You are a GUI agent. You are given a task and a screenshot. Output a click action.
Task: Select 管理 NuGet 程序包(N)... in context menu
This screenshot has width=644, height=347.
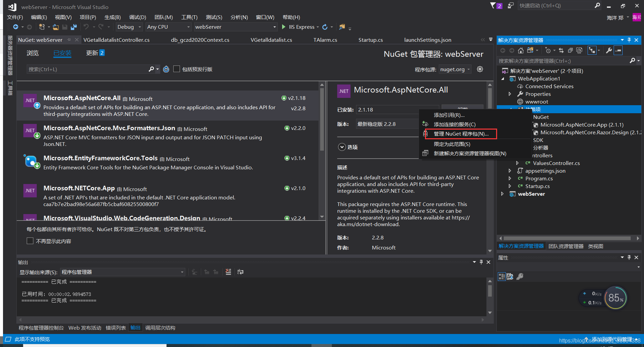[x=461, y=134]
